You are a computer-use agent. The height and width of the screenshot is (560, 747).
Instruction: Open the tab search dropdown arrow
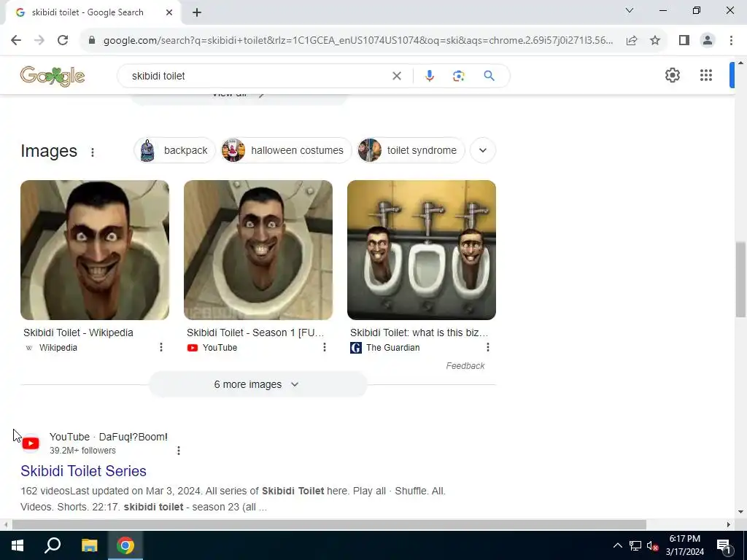coord(630,10)
